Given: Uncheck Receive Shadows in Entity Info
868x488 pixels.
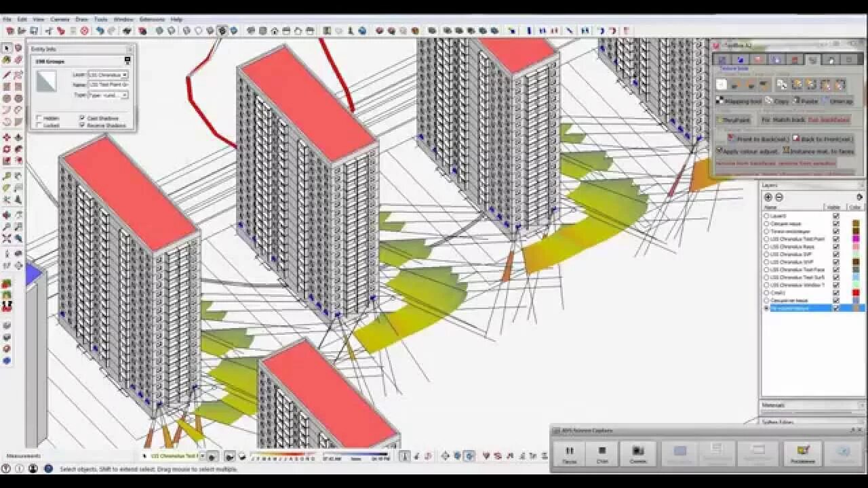Looking at the screenshot, I should 82,125.
